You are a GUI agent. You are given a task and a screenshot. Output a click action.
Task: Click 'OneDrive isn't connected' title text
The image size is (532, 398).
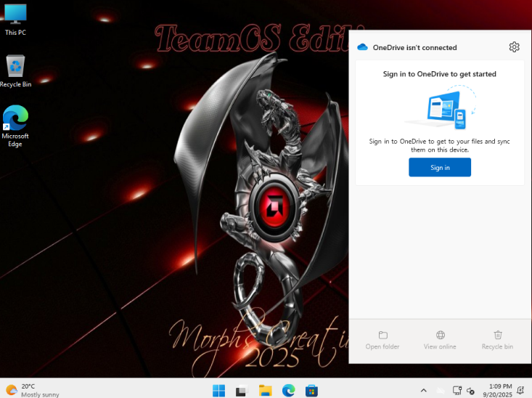coord(414,47)
